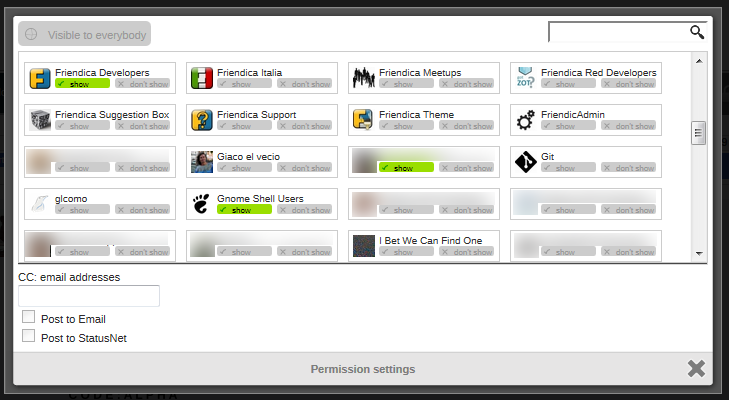
Task: Click Visible to everybody button
Action: 85,35
